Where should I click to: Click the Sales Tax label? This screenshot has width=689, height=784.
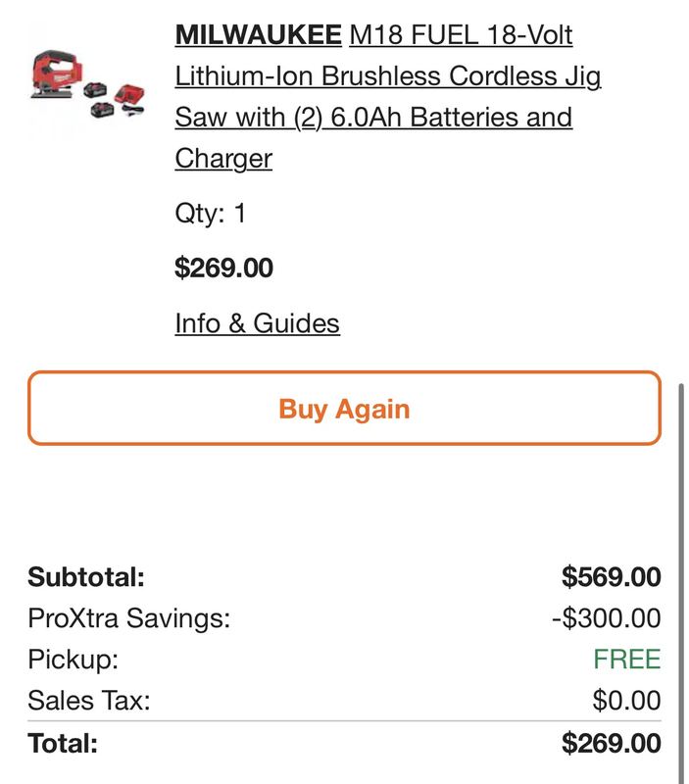point(89,700)
